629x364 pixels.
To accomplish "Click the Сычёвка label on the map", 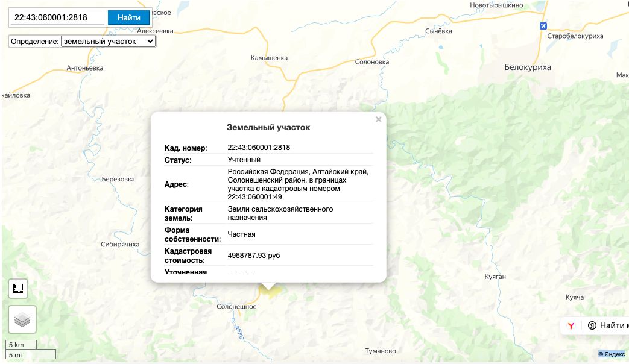I will tap(438, 31).
